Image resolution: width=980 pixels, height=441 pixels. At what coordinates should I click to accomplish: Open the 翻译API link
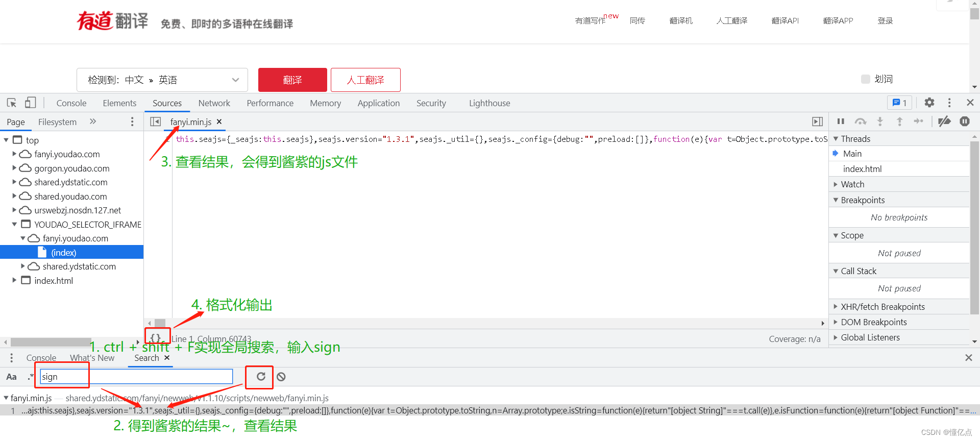click(785, 20)
